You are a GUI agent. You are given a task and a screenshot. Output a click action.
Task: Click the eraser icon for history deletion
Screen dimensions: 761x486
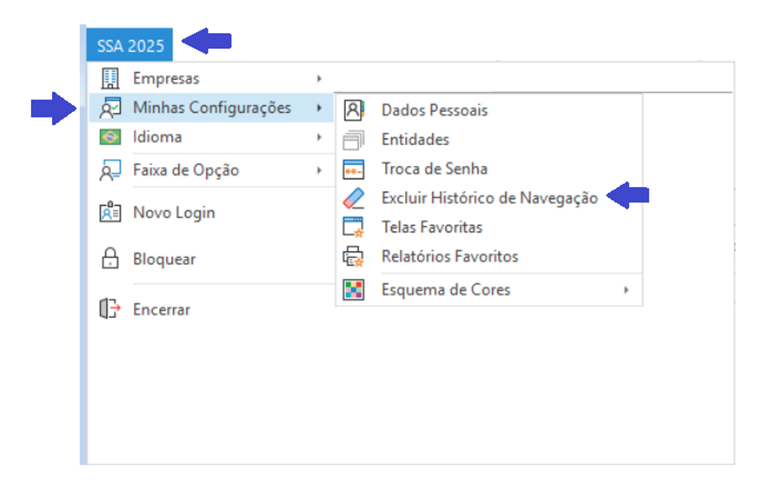click(x=354, y=198)
